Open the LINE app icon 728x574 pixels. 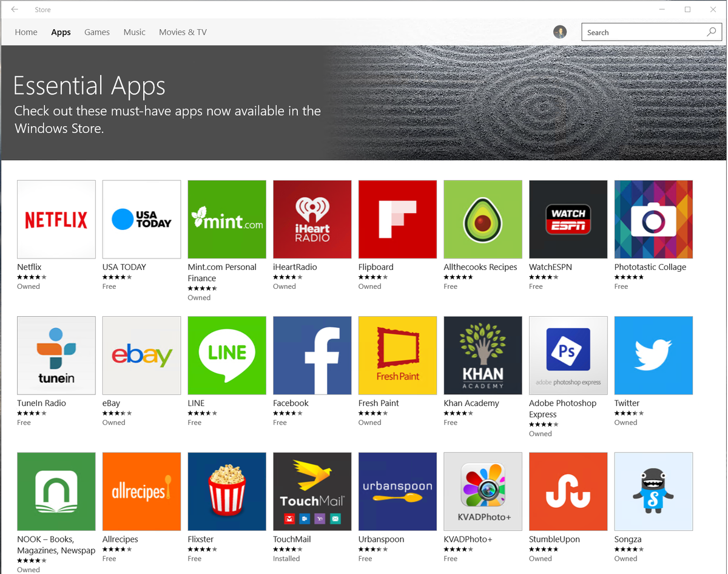[227, 356]
